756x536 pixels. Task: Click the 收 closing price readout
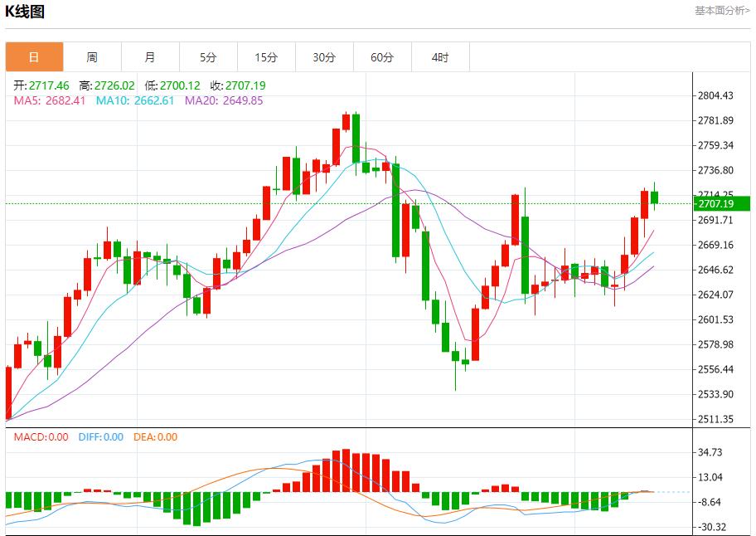pyautogui.click(x=238, y=85)
